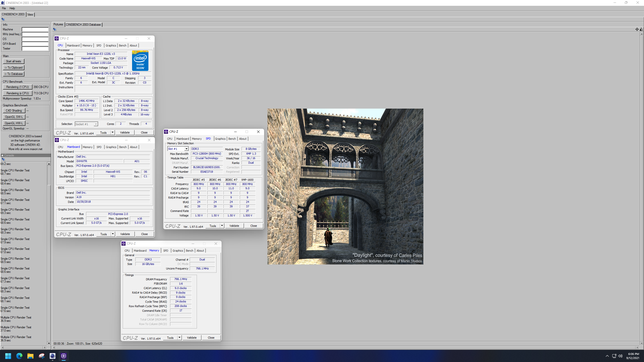
Task: Click Validate in SPD CPU-Z window
Action: tap(234, 226)
